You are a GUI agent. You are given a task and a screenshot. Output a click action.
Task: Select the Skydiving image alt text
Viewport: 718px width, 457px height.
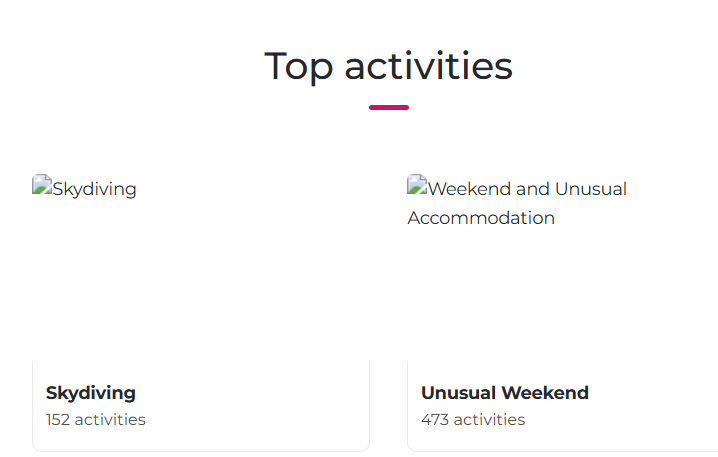pyautogui.click(x=94, y=189)
